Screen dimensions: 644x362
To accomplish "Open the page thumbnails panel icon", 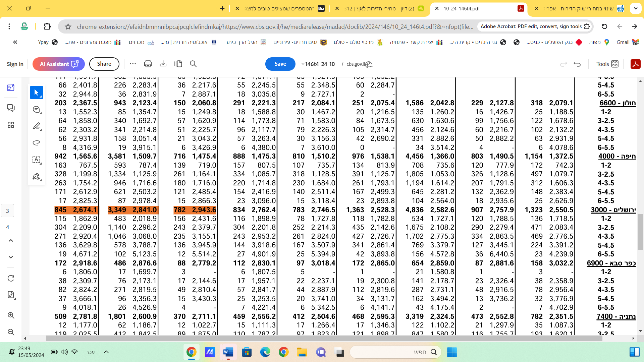I will 11,125.
